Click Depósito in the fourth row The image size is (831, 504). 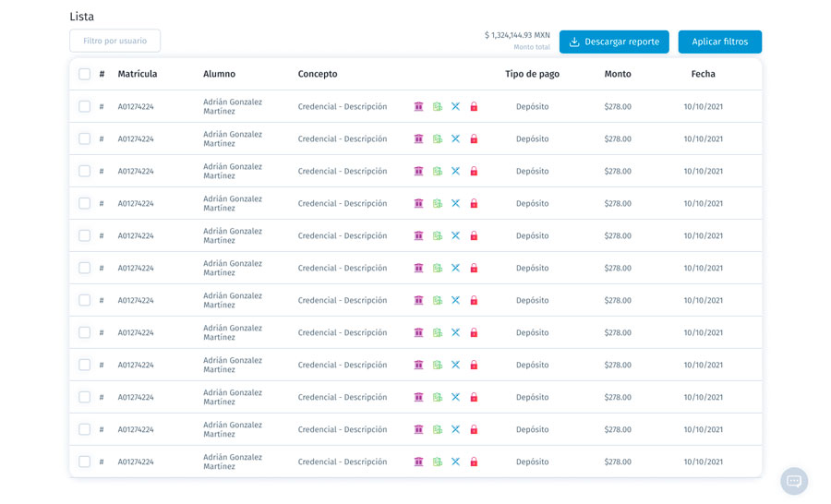pos(532,203)
